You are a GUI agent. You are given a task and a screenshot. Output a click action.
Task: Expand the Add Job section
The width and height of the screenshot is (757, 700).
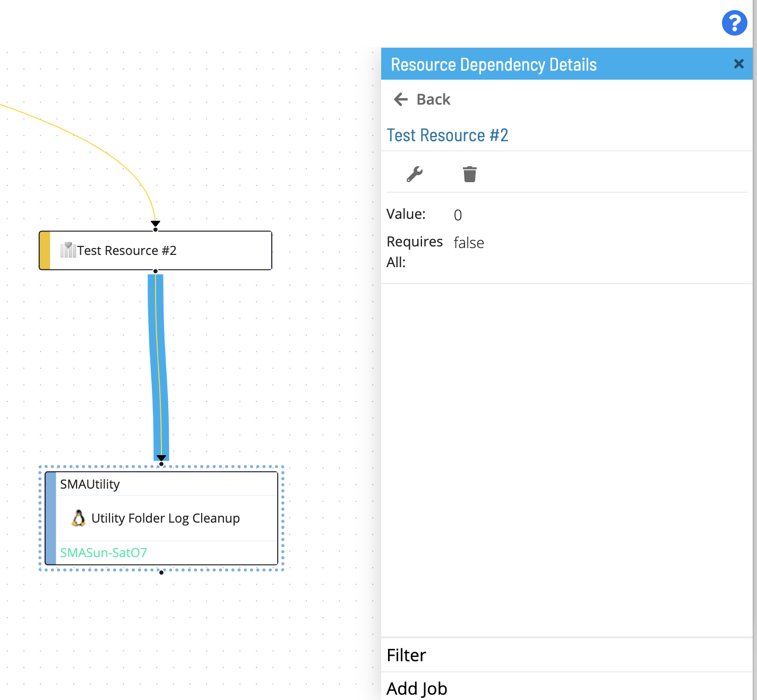567,688
